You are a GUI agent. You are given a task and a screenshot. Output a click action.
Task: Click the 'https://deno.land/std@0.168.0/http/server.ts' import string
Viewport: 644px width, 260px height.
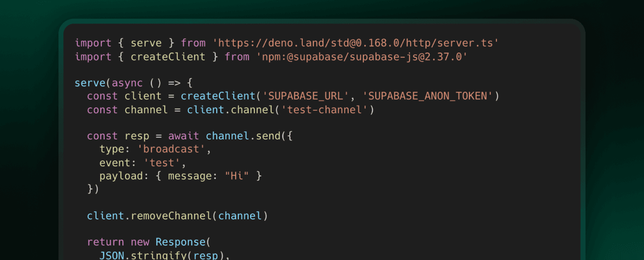356,43
